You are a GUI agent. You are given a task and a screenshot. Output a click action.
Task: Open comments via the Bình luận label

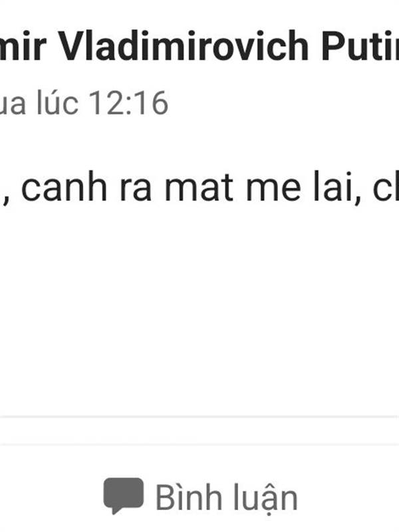(x=226, y=497)
